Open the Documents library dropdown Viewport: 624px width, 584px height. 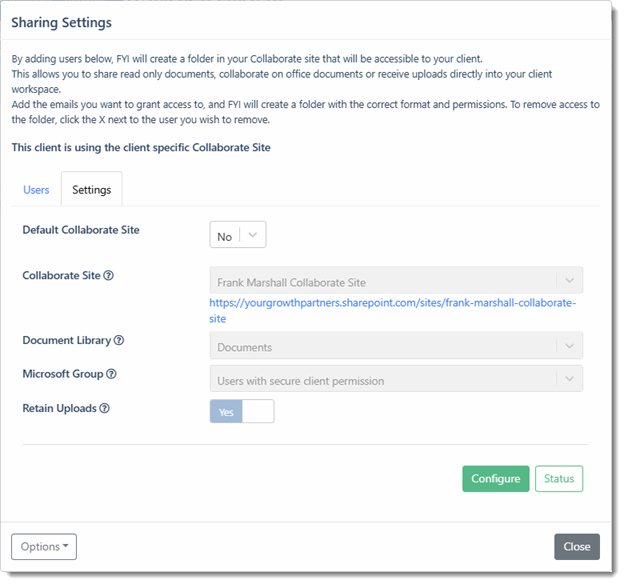pos(396,346)
